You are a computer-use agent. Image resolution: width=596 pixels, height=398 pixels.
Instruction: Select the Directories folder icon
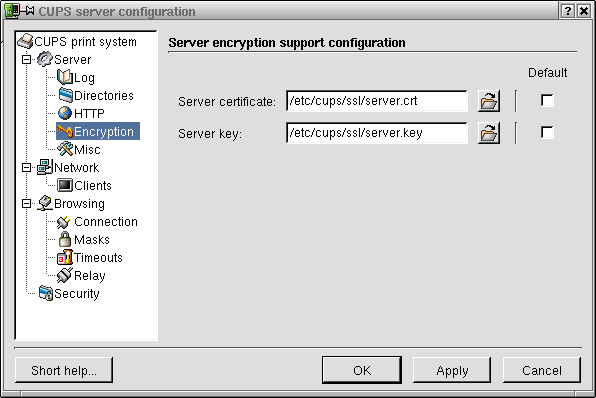pyautogui.click(x=65, y=95)
